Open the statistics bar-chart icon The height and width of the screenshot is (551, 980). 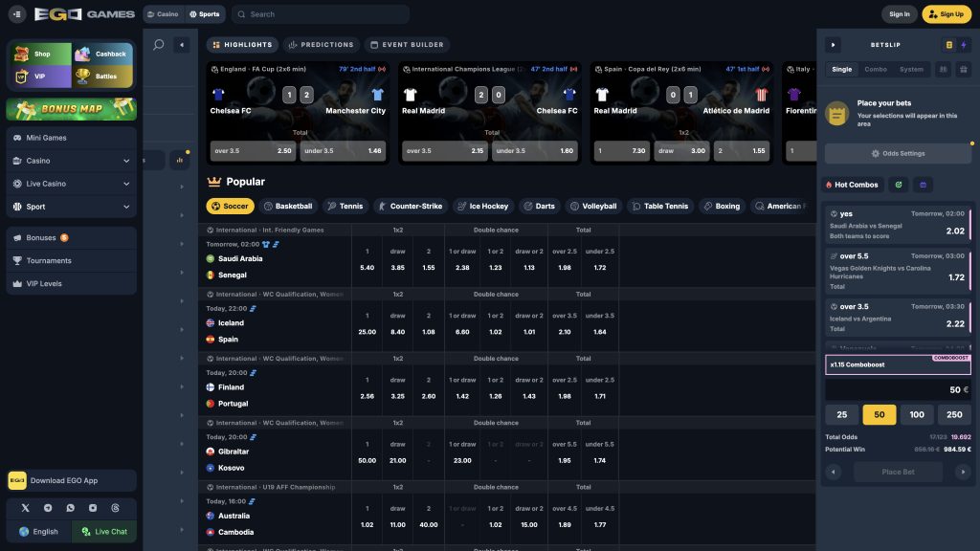(180, 160)
